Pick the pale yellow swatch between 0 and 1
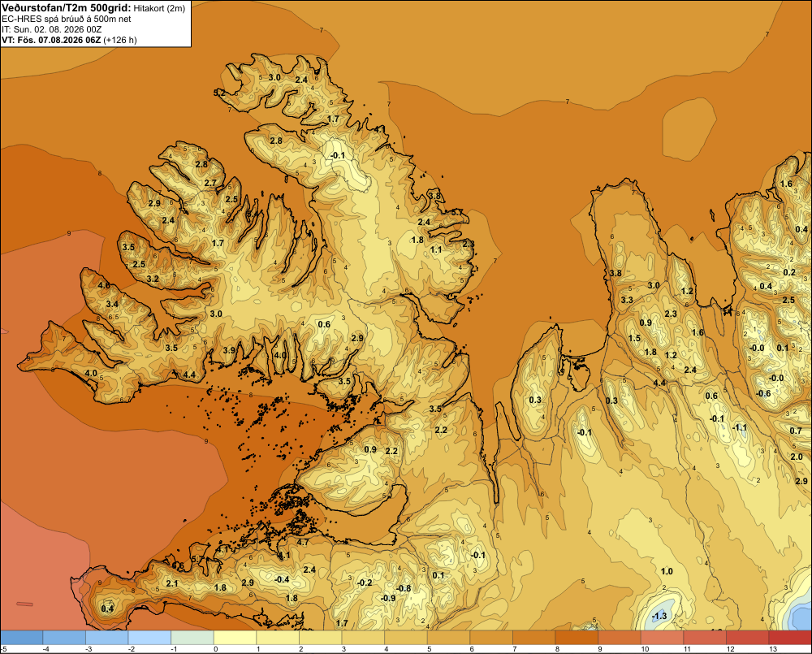 (235, 638)
